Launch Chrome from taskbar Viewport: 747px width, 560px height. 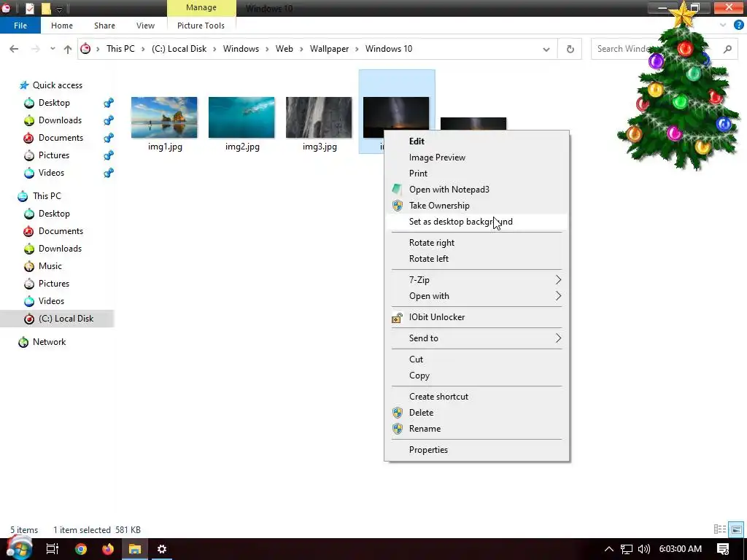(81, 549)
